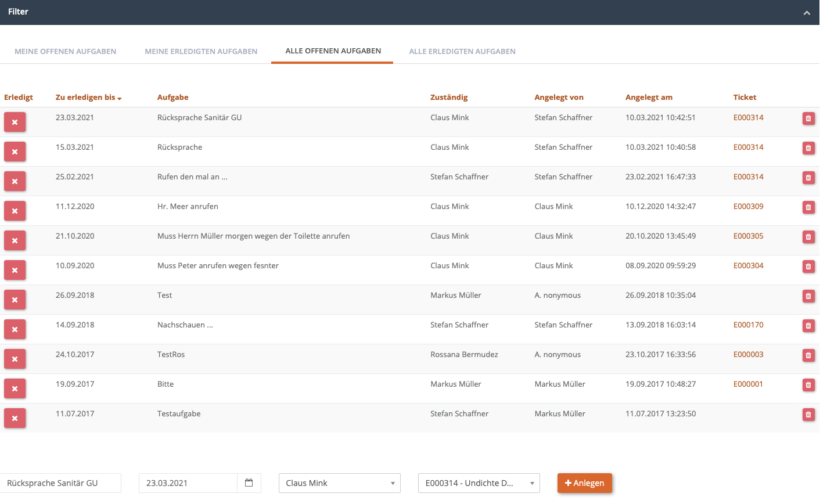This screenshot has width=820, height=504.
Task: Toggle done status for the Herrn Müller Toilette task
Action: click(x=15, y=241)
